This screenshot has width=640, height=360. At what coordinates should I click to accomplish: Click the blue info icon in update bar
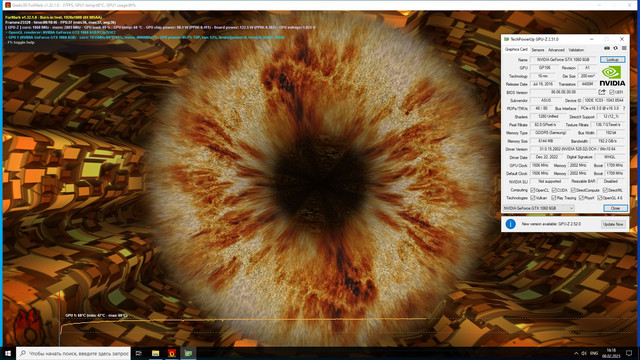tap(510, 224)
